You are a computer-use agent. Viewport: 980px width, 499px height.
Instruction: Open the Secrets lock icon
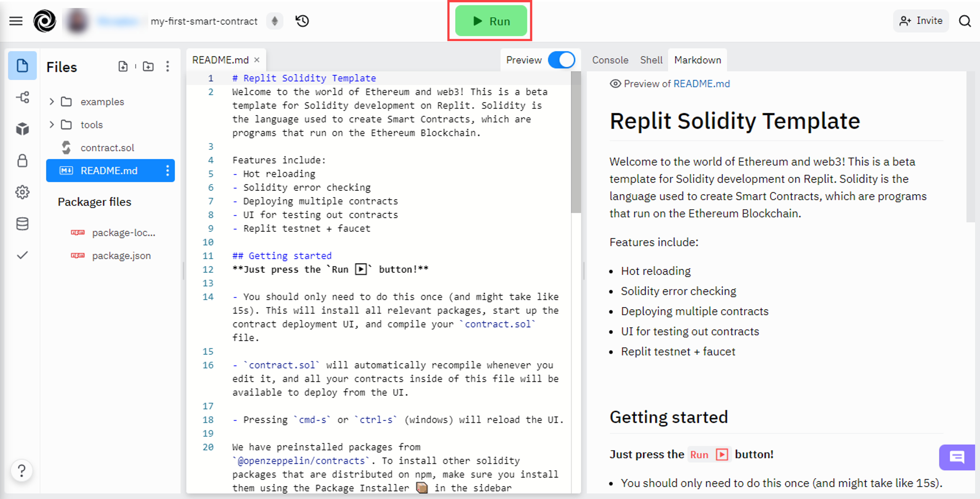[x=22, y=161]
